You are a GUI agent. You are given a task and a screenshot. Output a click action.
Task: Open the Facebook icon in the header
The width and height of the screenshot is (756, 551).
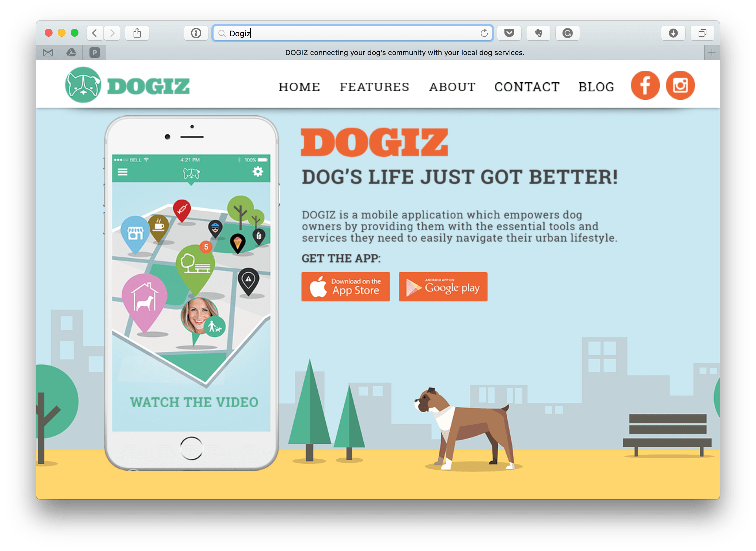click(645, 85)
